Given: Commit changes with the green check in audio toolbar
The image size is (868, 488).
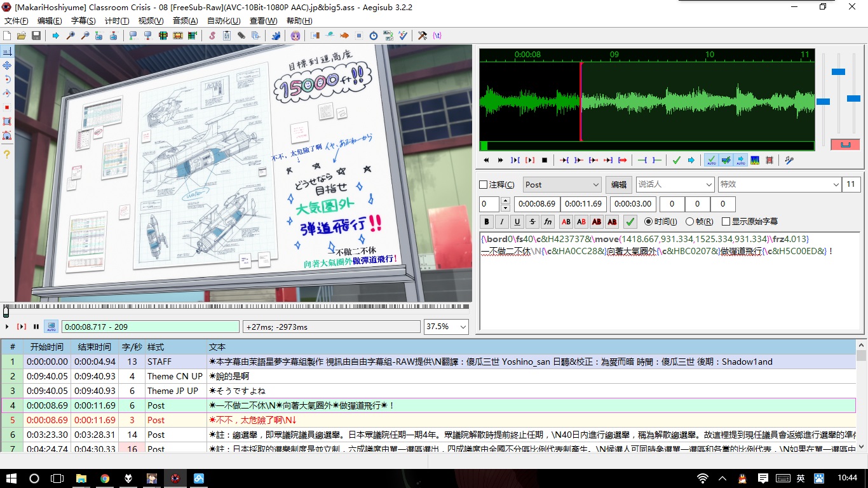Looking at the screenshot, I should click(676, 160).
